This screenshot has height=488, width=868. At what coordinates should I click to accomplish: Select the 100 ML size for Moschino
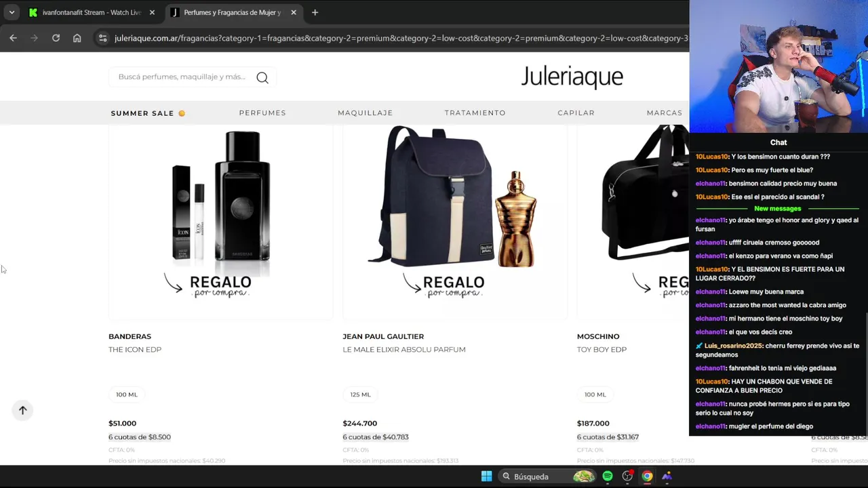tap(595, 394)
